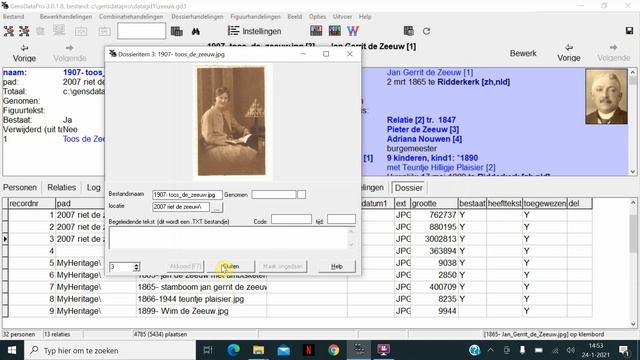640x360 pixels.
Task: Click the clipboard table icon near refresh
Action: [409, 31]
